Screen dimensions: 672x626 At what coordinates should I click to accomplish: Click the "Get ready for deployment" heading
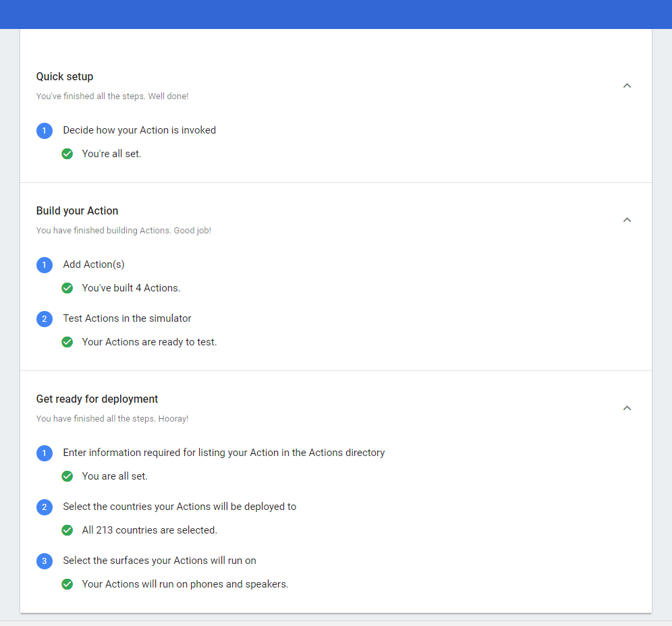(97, 399)
